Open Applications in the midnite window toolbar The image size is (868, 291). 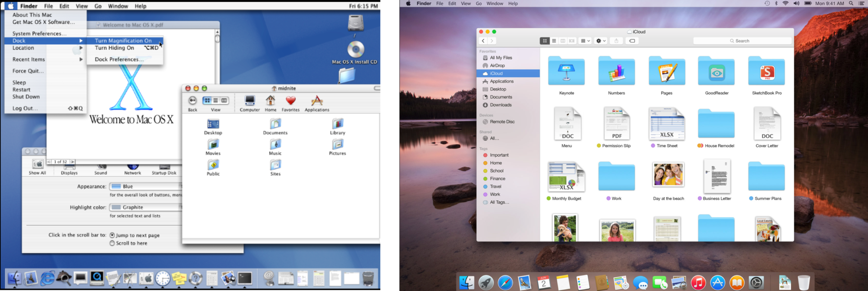(317, 103)
